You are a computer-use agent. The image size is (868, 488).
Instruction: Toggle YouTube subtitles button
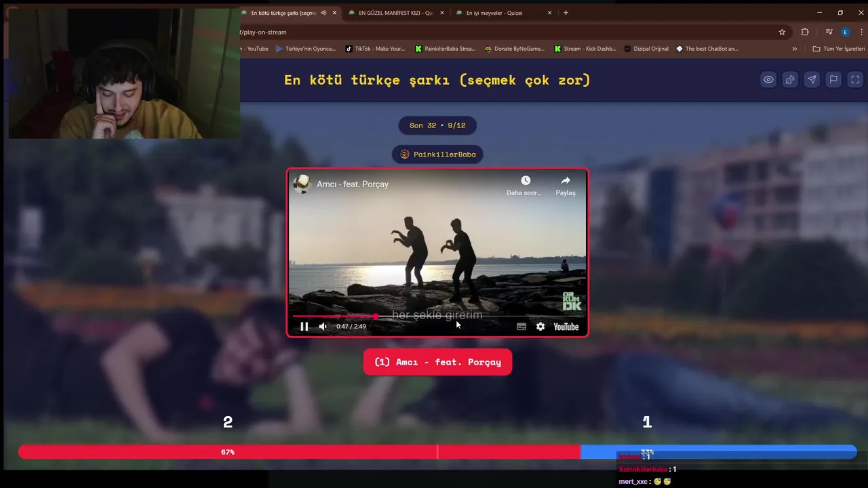(521, 327)
